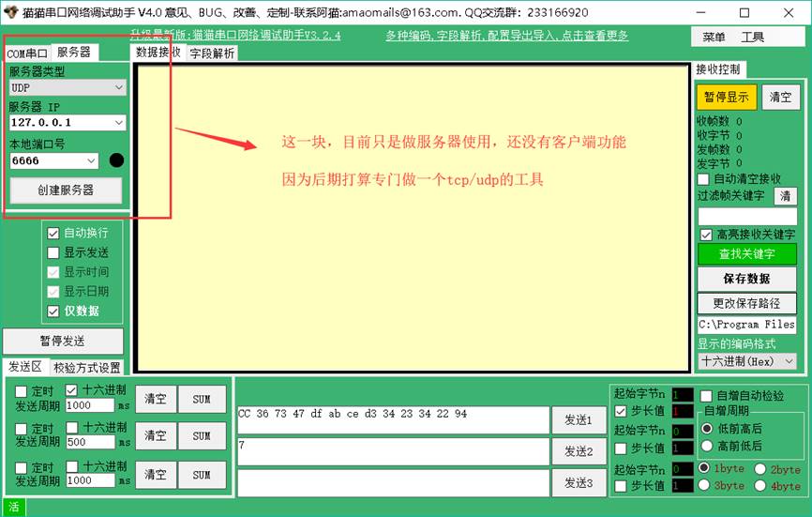
Task: Click the green 活 status indicator
Action: 13,508
